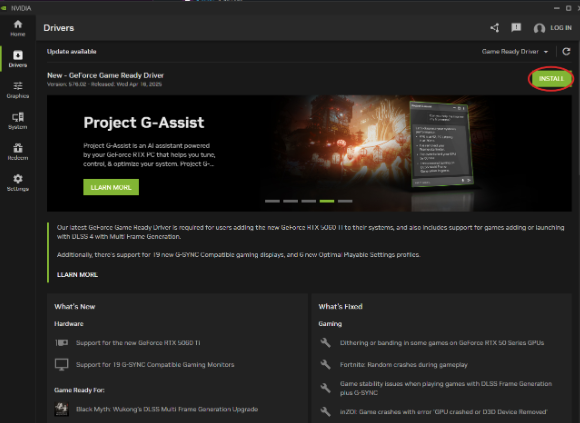Open the System section in sidebar
The width and height of the screenshot is (580, 423).
coord(17,121)
